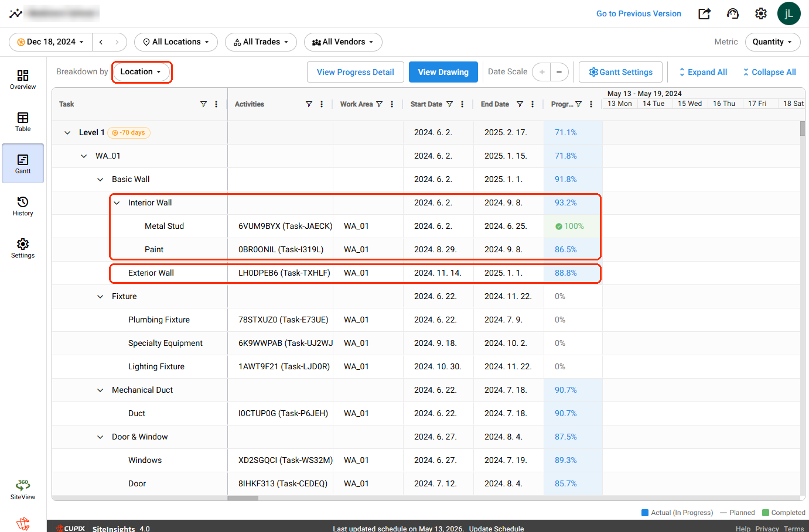The image size is (809, 532).
Task: Collapse the WA_01 group
Action: [84, 156]
